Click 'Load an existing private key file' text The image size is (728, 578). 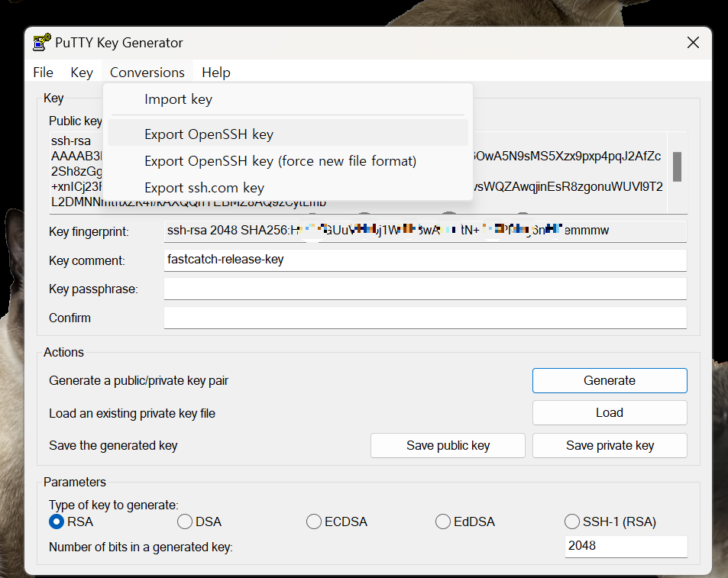pyautogui.click(x=132, y=413)
